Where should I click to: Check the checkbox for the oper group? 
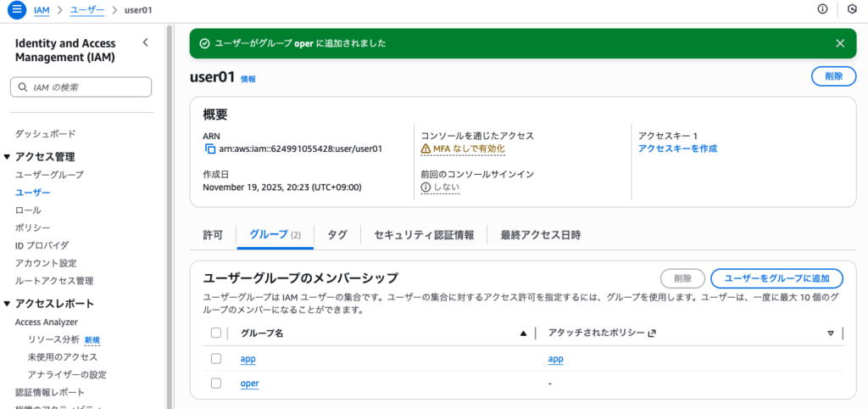point(216,384)
